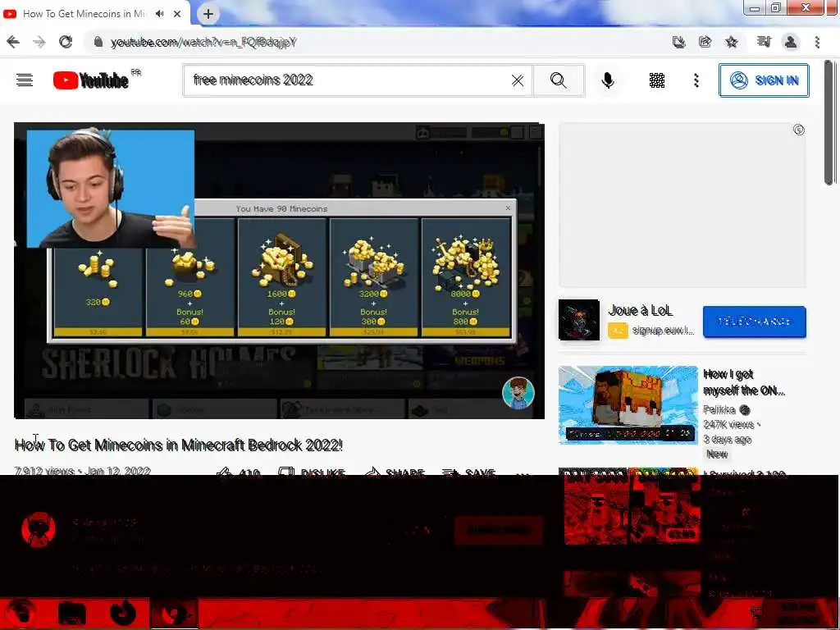Go forward with the browser arrow

point(39,42)
